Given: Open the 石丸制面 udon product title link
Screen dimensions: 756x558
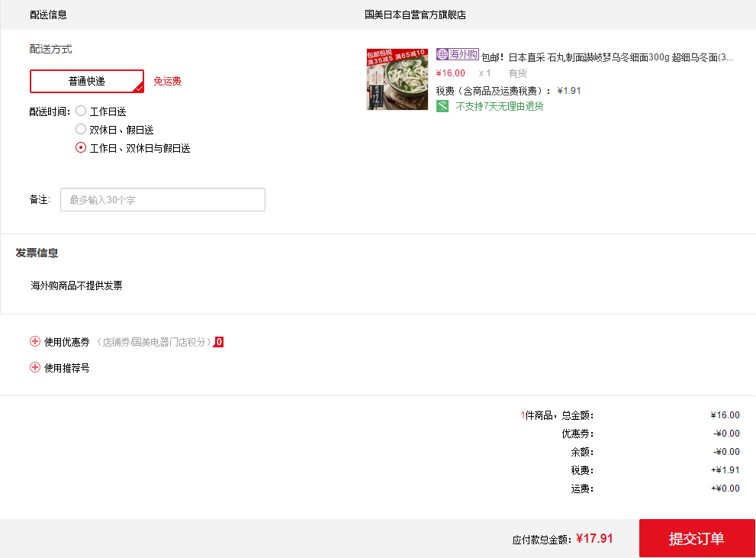Looking at the screenshot, I should click(x=607, y=57).
